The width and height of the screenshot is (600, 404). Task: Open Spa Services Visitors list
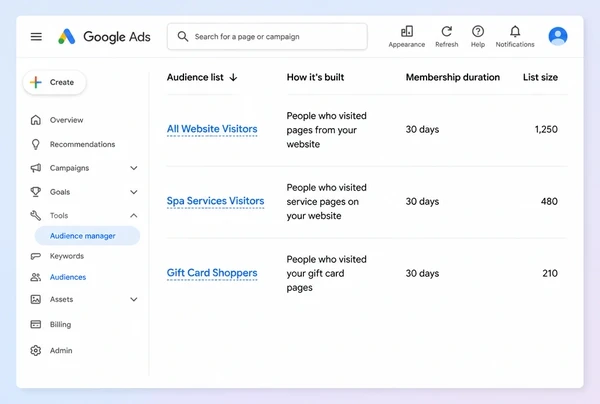click(215, 201)
